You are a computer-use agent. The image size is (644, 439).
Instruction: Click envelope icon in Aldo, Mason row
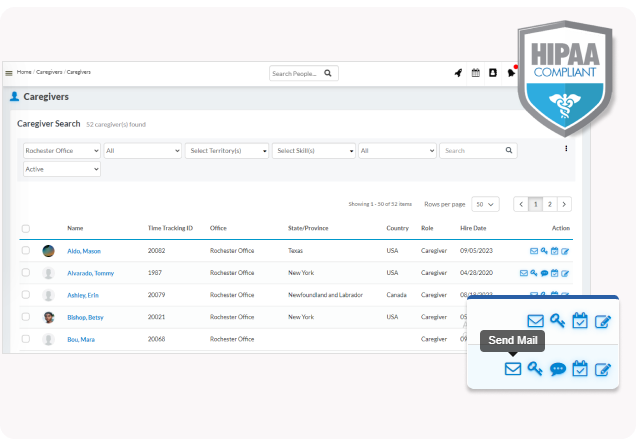[534, 251]
